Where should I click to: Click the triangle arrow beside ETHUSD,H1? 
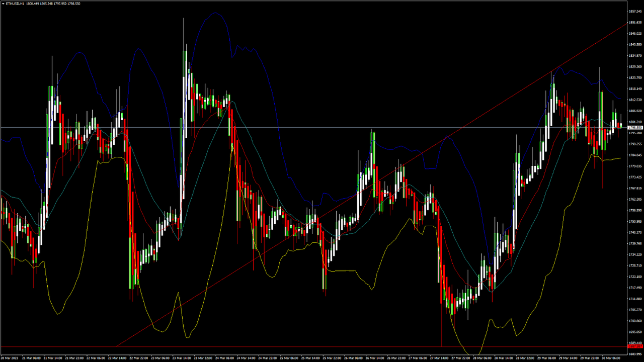[3, 4]
